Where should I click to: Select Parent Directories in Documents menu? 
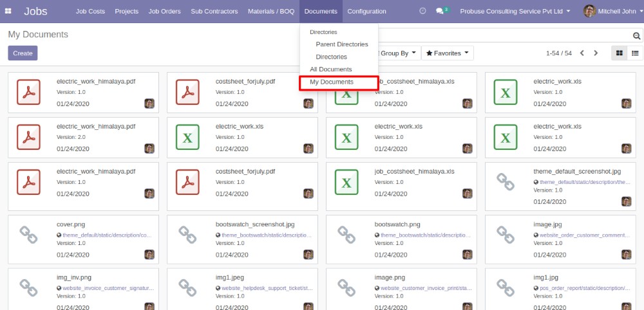point(341,44)
